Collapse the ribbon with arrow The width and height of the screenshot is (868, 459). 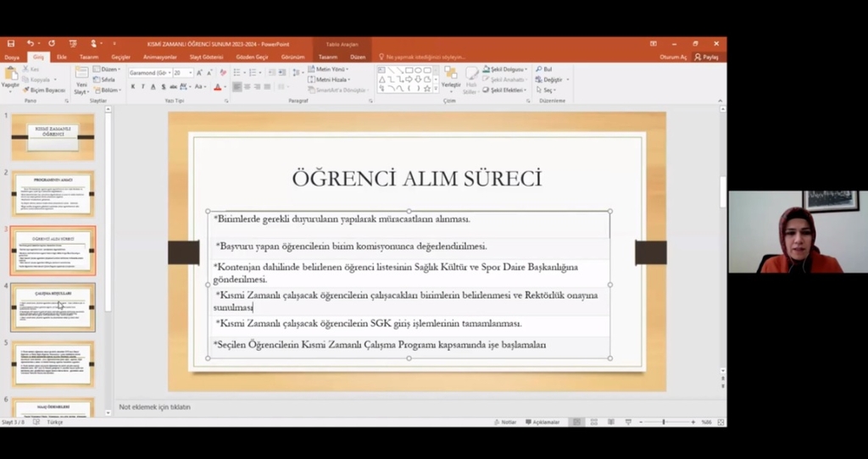pos(721,101)
